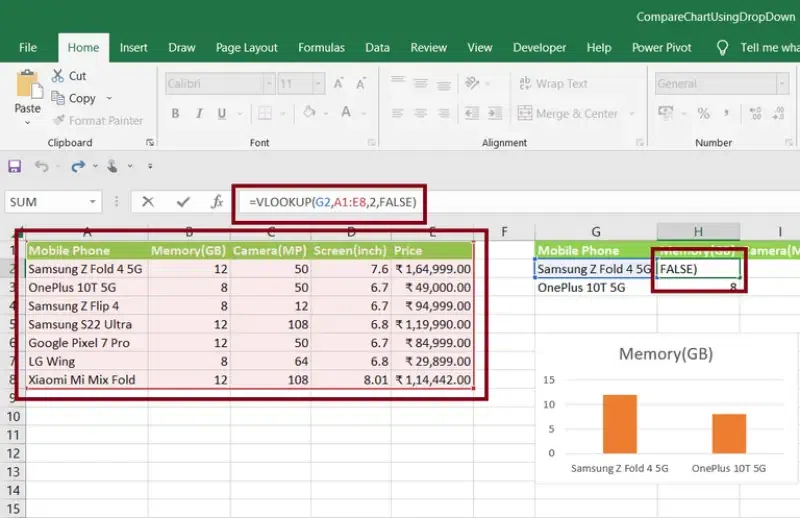The height and width of the screenshot is (518, 800).
Task: Click the Redo arrow icon
Action: click(78, 166)
